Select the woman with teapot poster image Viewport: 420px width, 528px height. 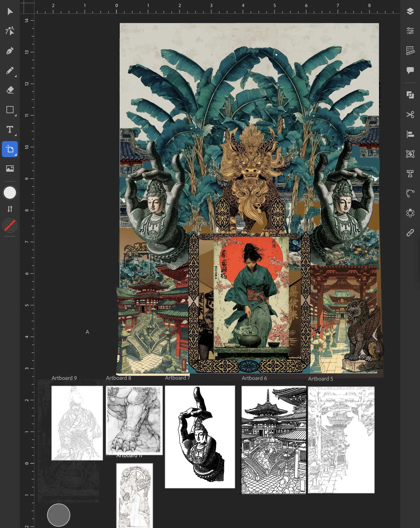pyautogui.click(x=251, y=298)
